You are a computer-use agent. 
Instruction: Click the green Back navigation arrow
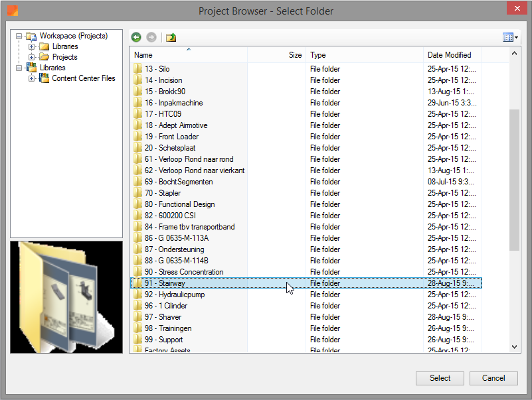[x=136, y=37]
